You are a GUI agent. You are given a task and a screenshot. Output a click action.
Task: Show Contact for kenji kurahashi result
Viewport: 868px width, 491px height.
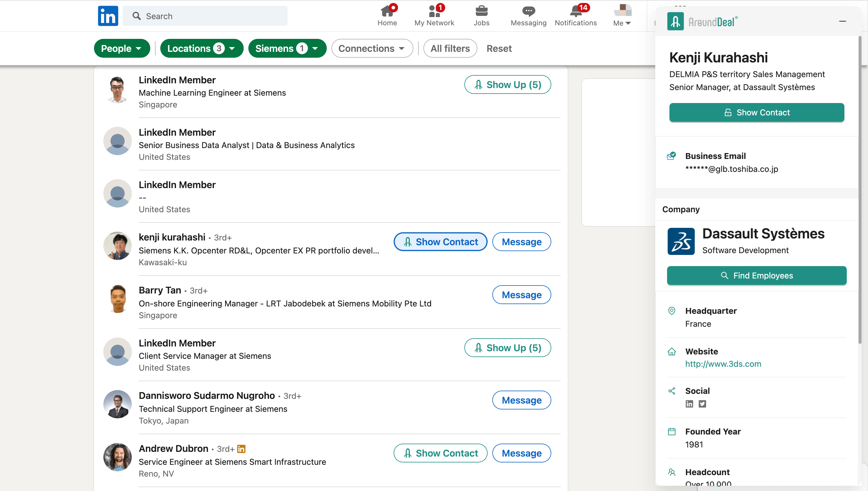(440, 242)
